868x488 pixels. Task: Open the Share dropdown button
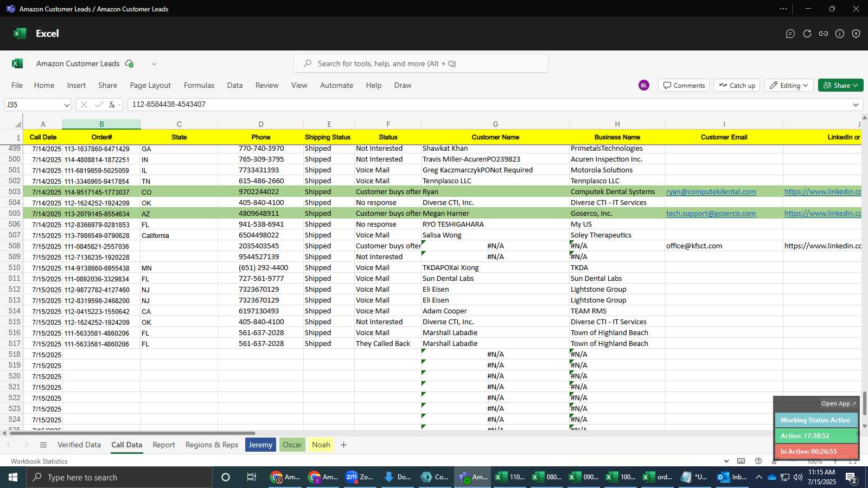point(840,85)
